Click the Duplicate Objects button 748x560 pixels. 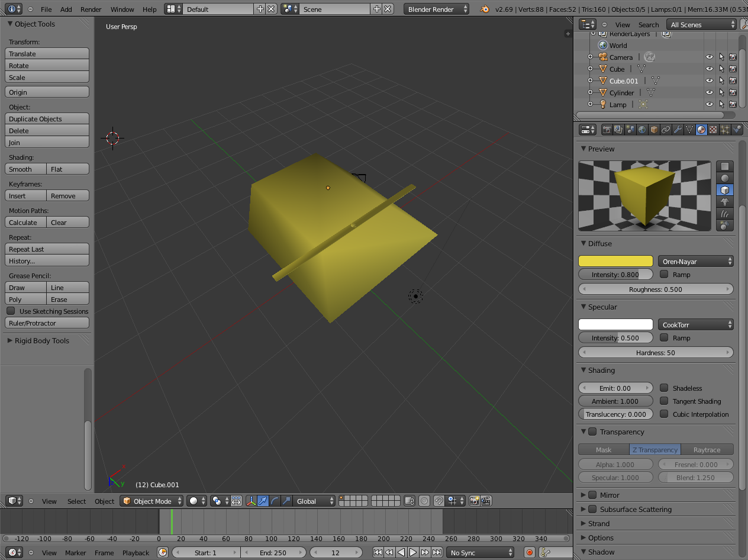(47, 118)
